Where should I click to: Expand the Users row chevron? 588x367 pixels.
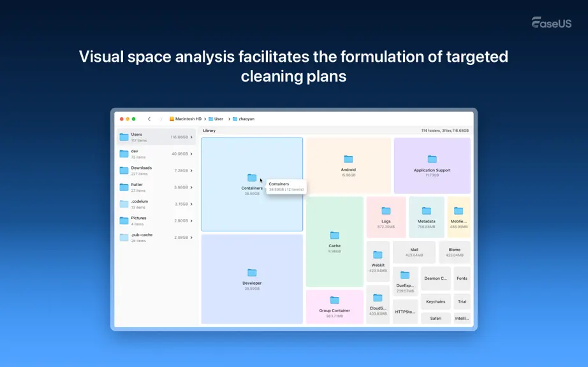tap(191, 137)
